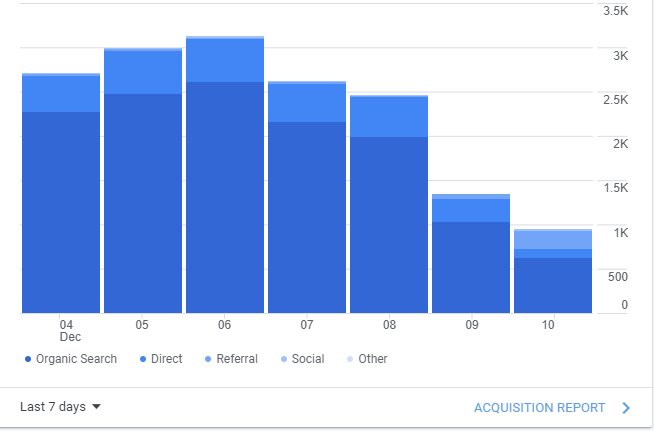This screenshot has width=654, height=431.
Task: Click the chevron next to Acquisition Report
Action: [626, 408]
